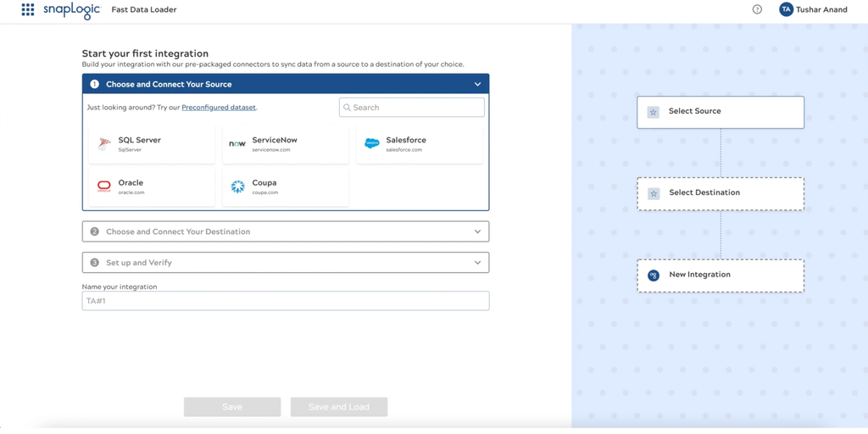Click the Save button
The image size is (868, 434).
click(x=232, y=407)
